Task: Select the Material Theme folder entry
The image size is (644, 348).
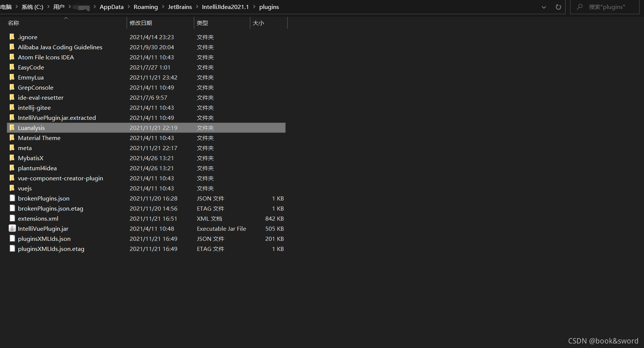Action: click(39, 138)
